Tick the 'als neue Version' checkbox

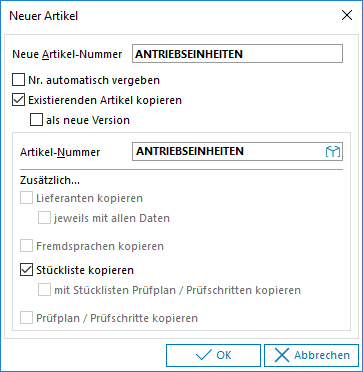[x=36, y=120]
